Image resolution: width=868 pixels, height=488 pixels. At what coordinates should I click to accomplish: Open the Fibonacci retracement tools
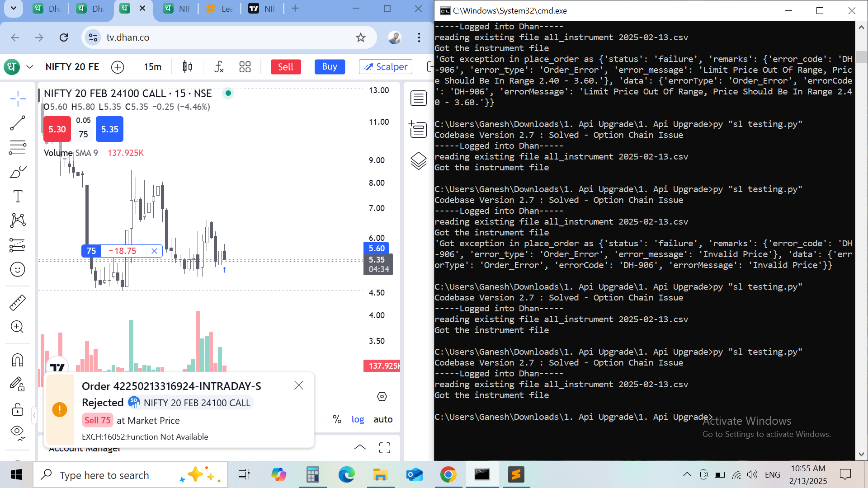(x=18, y=147)
